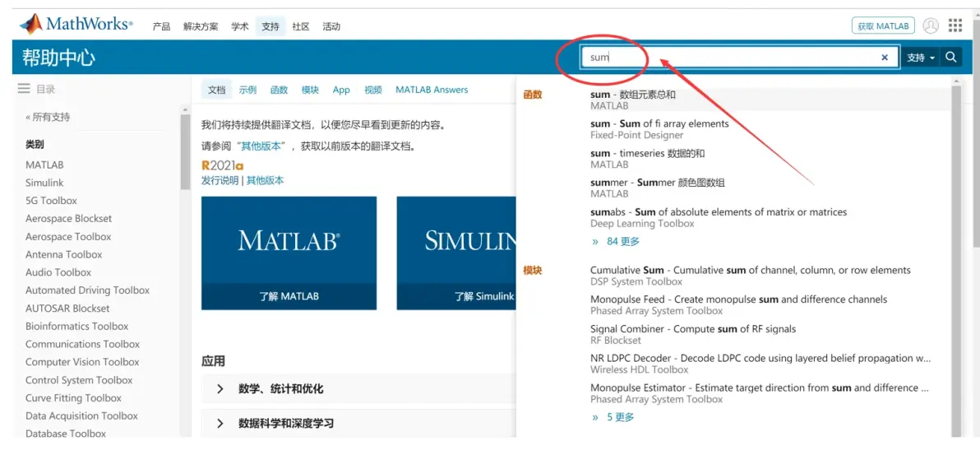The image size is (980, 450).
Task: Open the user account profile icon
Action: (931, 26)
